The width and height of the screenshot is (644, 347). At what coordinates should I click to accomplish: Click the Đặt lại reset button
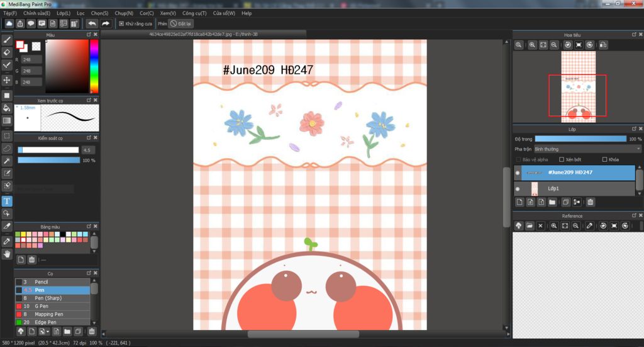tap(181, 24)
